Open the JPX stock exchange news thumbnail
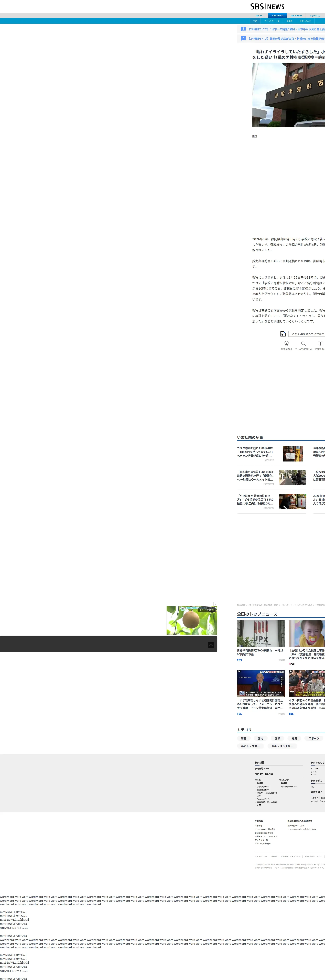 click(261, 634)
